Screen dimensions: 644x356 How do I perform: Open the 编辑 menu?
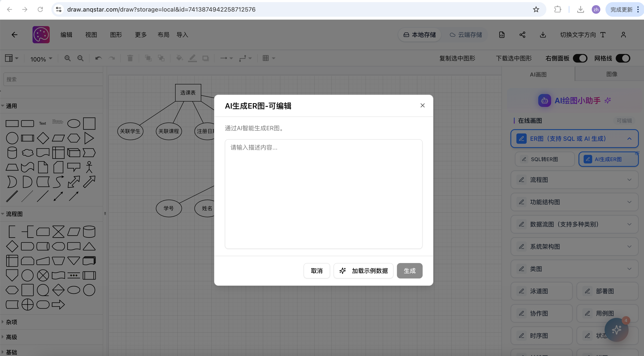click(x=66, y=35)
